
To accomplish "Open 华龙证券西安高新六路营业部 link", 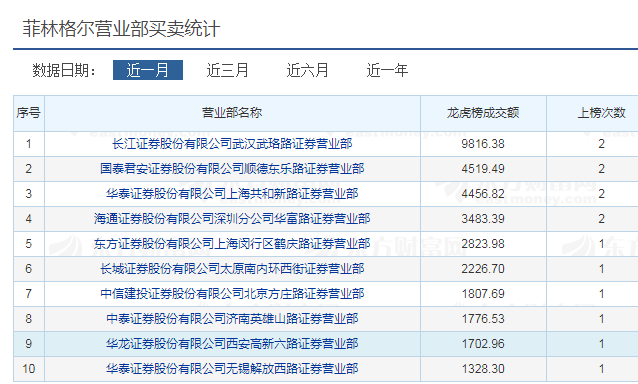I will pos(232,344).
